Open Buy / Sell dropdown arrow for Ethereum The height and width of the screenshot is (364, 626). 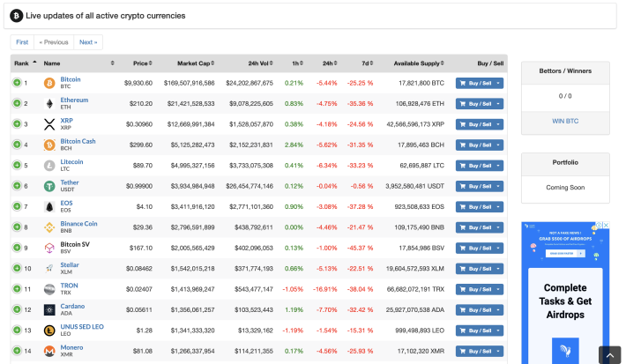click(x=498, y=104)
